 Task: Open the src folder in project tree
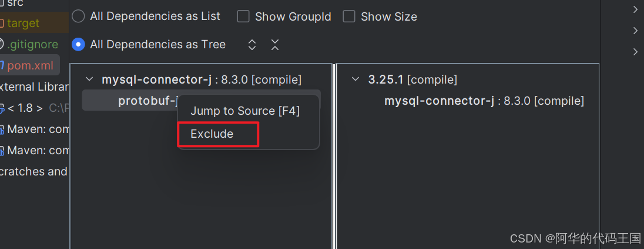coord(15,4)
